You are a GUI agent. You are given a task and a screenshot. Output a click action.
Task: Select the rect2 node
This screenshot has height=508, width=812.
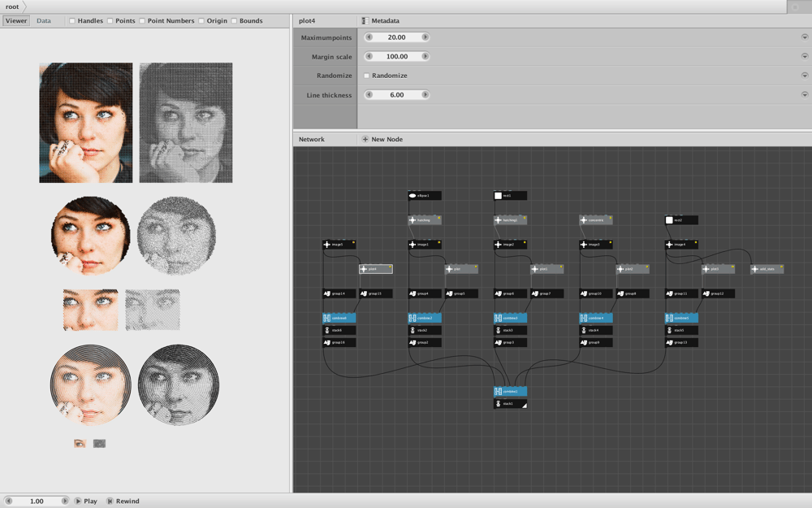click(681, 219)
